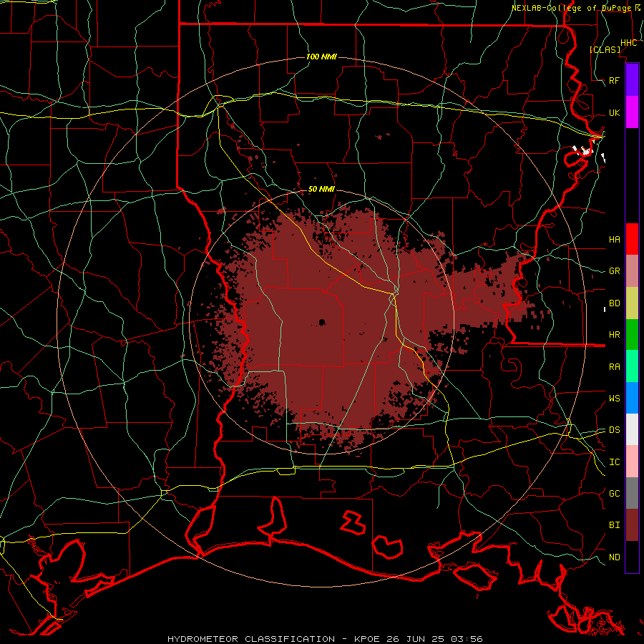Click the GC gray legend swatch
Screen dimensions: 644x644
pos(632,493)
